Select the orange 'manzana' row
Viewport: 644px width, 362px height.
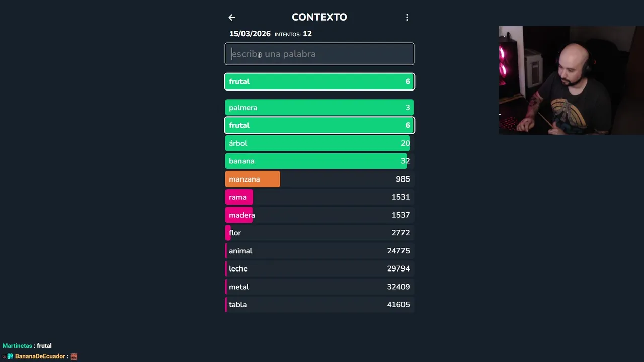pyautogui.click(x=319, y=179)
